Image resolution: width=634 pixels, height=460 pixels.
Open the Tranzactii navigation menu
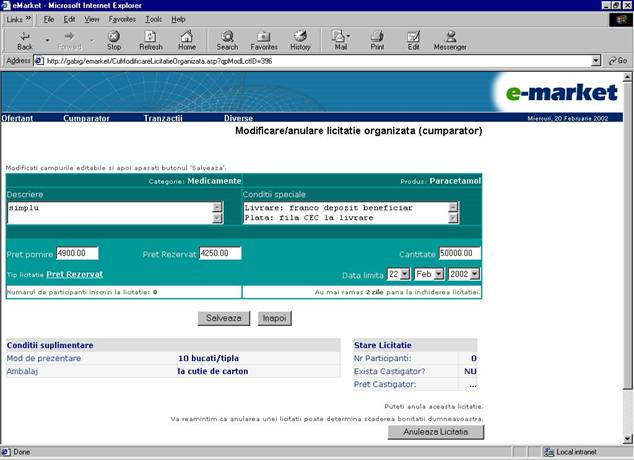162,118
